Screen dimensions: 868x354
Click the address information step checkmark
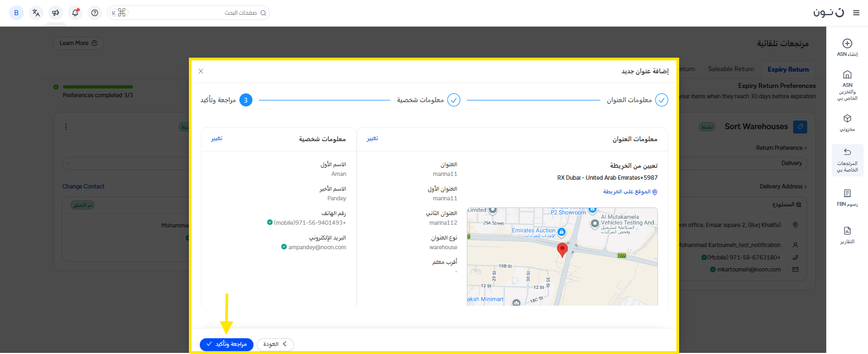(x=661, y=100)
